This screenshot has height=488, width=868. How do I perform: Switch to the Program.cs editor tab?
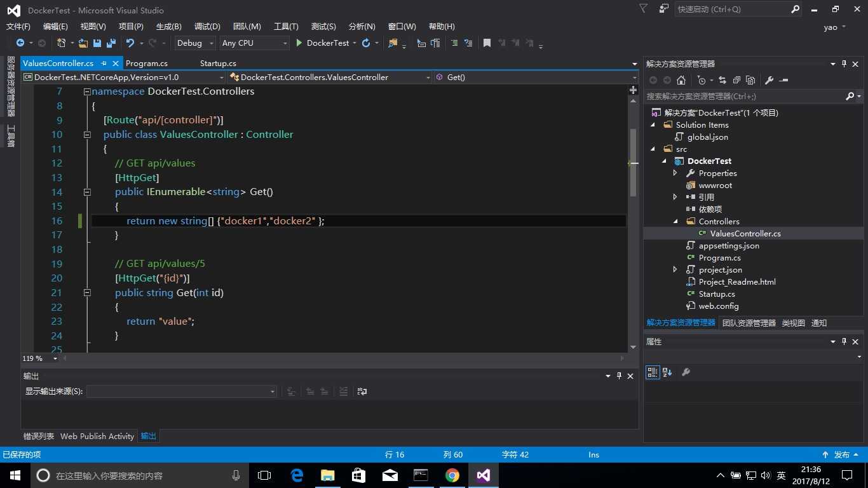[x=147, y=63]
